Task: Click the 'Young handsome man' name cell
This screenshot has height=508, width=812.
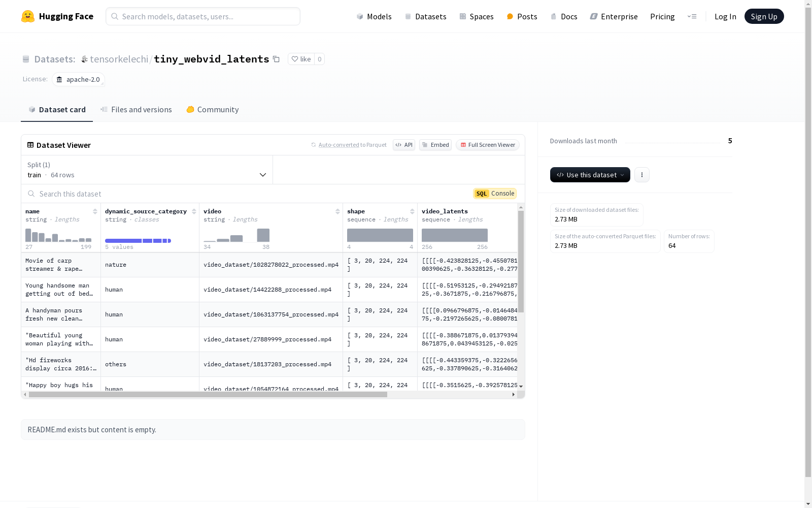Action: 61,290
